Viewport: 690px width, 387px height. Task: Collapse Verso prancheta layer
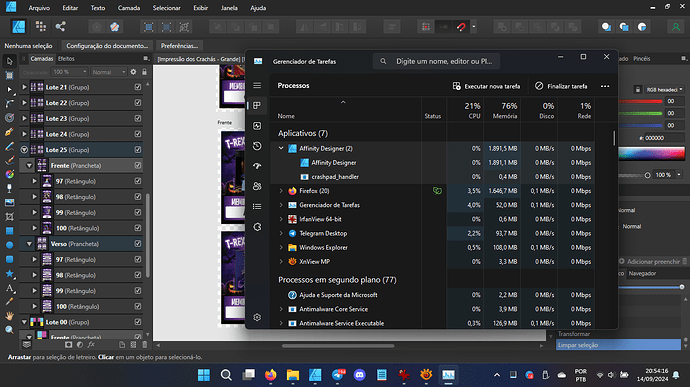(29, 243)
